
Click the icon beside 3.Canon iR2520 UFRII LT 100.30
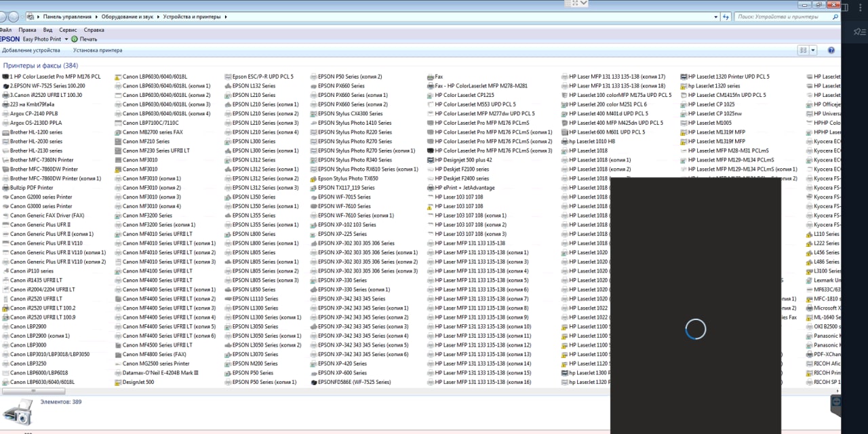tap(5, 96)
